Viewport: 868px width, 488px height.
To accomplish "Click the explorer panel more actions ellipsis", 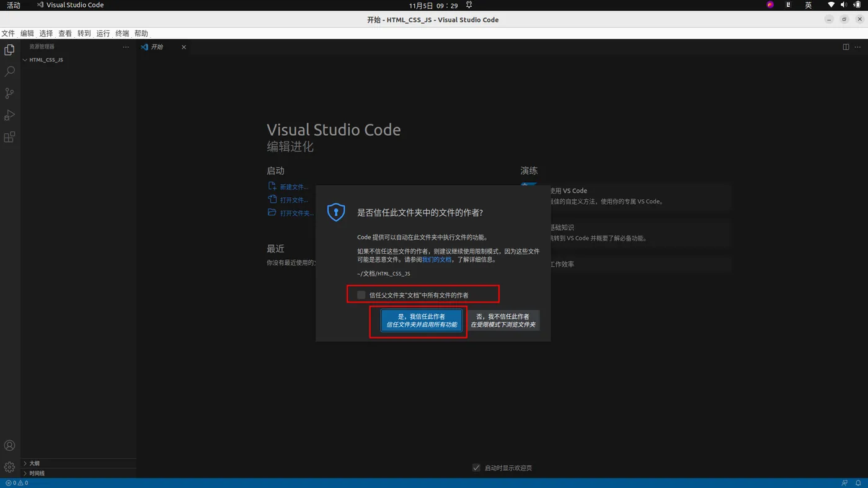I will [x=126, y=47].
